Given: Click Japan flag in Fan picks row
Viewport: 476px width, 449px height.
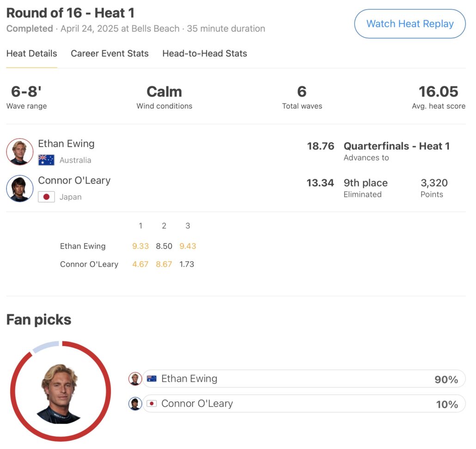Looking at the screenshot, I should coord(152,404).
